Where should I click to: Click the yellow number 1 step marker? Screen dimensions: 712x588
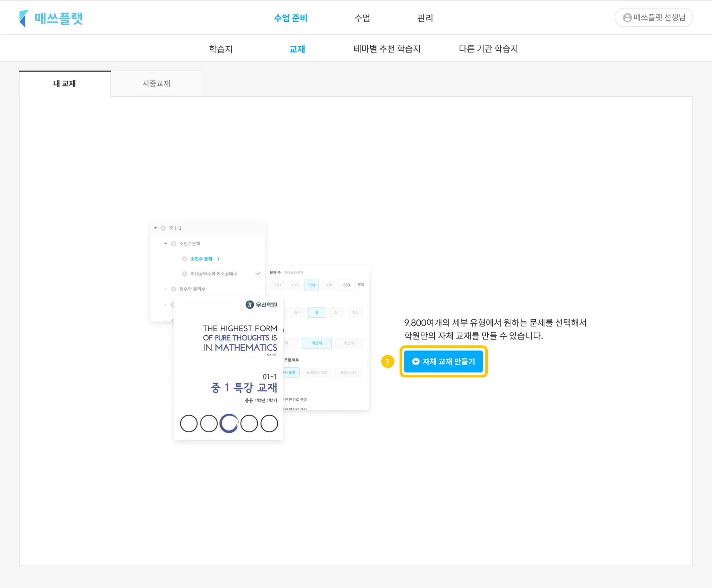click(x=387, y=361)
